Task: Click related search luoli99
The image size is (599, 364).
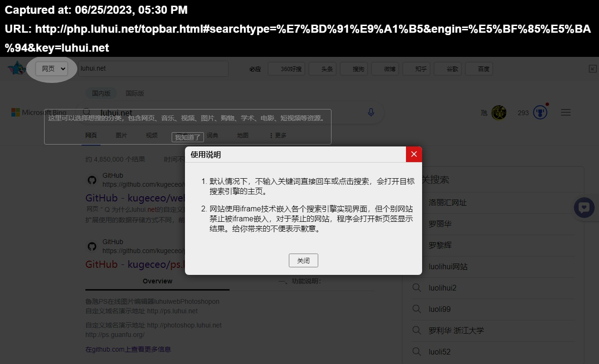Action: [440, 309]
